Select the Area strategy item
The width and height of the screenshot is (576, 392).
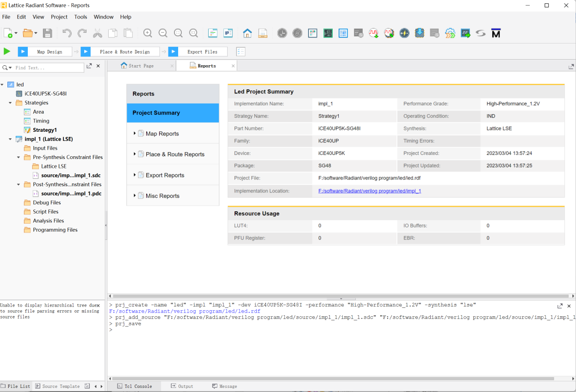pos(38,112)
